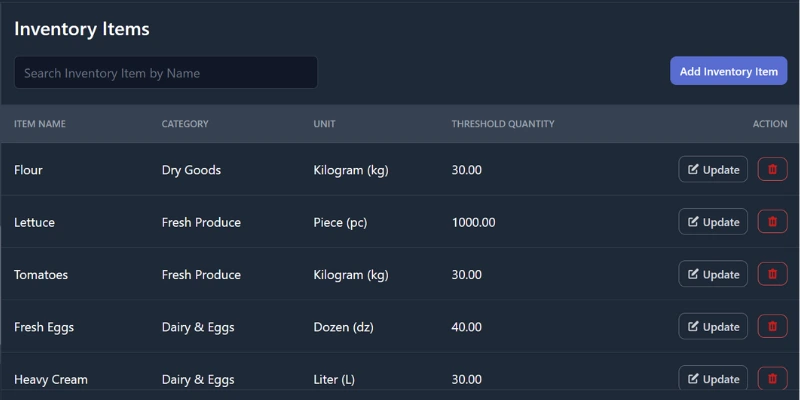
Task: Update the Flour item
Action: pyautogui.click(x=713, y=170)
